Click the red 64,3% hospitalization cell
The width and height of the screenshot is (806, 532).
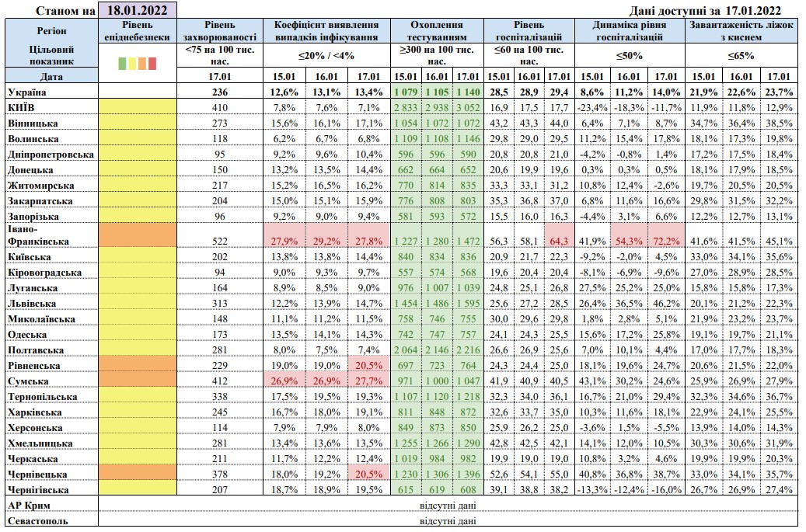tap(557, 242)
